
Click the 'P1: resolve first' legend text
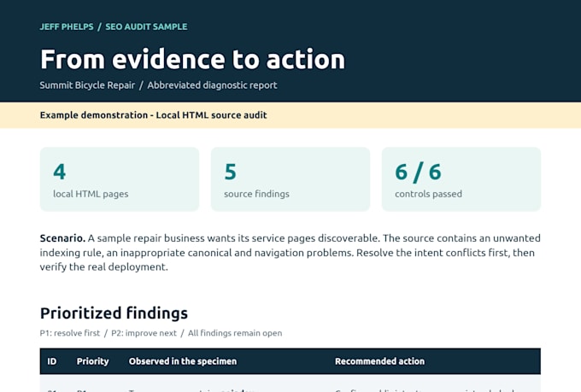click(70, 333)
